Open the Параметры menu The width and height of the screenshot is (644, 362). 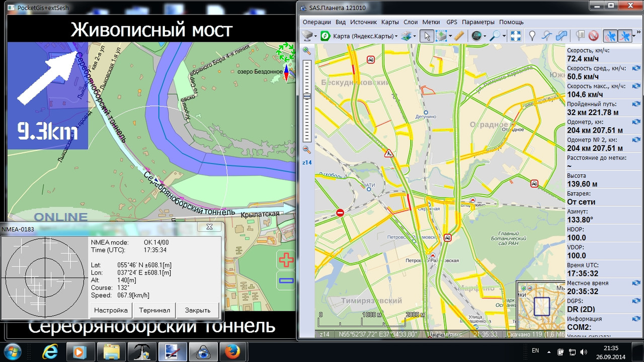pyautogui.click(x=478, y=22)
